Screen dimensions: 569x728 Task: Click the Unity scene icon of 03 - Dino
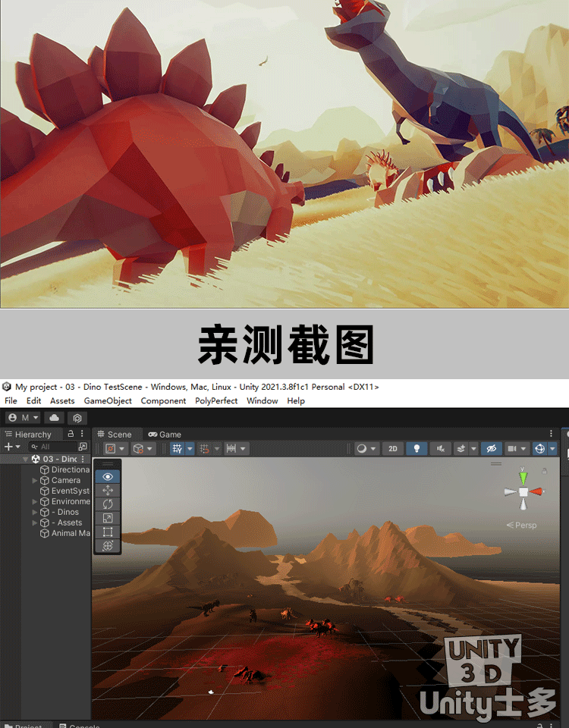point(36,459)
